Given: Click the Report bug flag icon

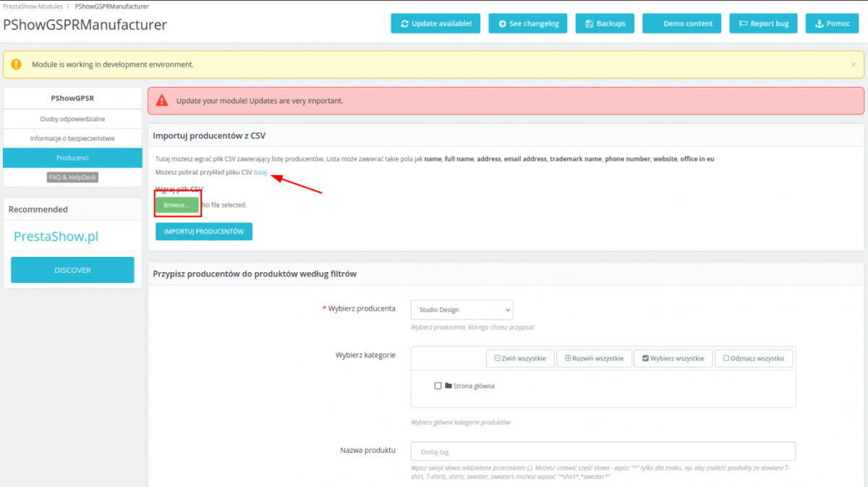Looking at the screenshot, I should pos(743,23).
